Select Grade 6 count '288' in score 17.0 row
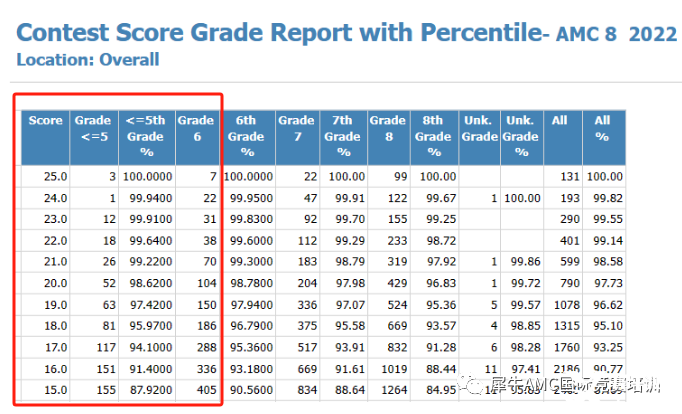This screenshot has height=414, width=682. point(207,348)
